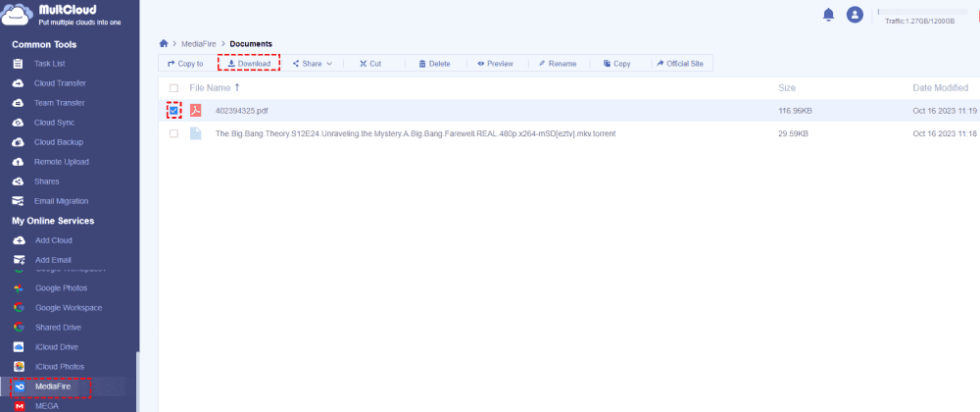Click the Cloud Transfer sidebar icon
This screenshot has width=980, height=412.
[x=18, y=83]
